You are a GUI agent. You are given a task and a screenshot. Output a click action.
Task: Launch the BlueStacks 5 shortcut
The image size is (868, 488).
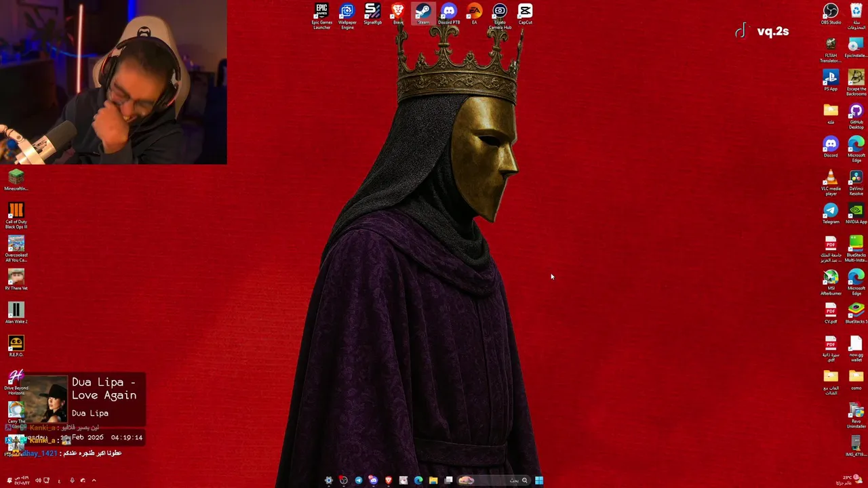coord(856,313)
